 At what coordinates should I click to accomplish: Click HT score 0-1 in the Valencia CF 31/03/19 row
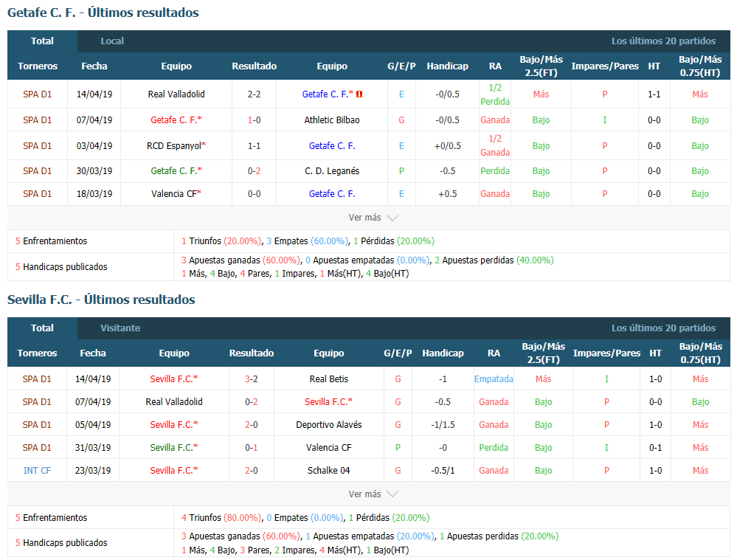coord(656,448)
